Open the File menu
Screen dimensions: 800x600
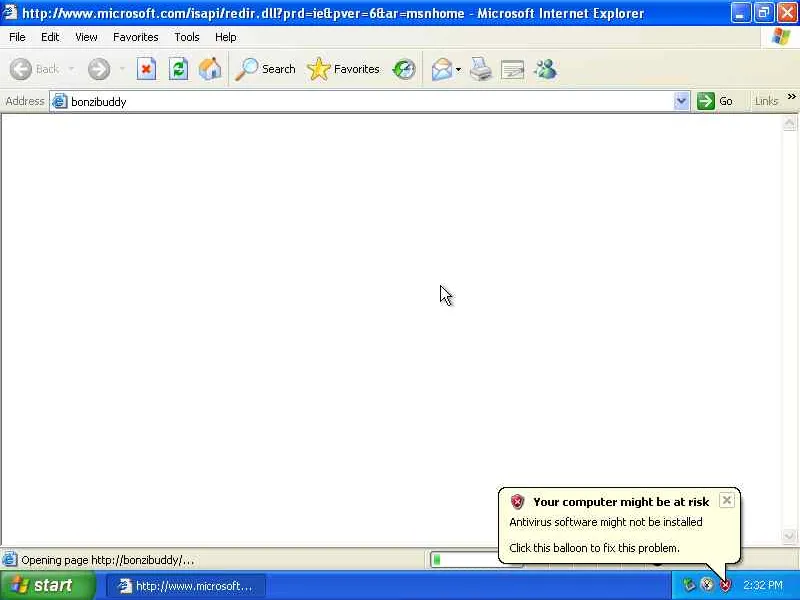(17, 37)
